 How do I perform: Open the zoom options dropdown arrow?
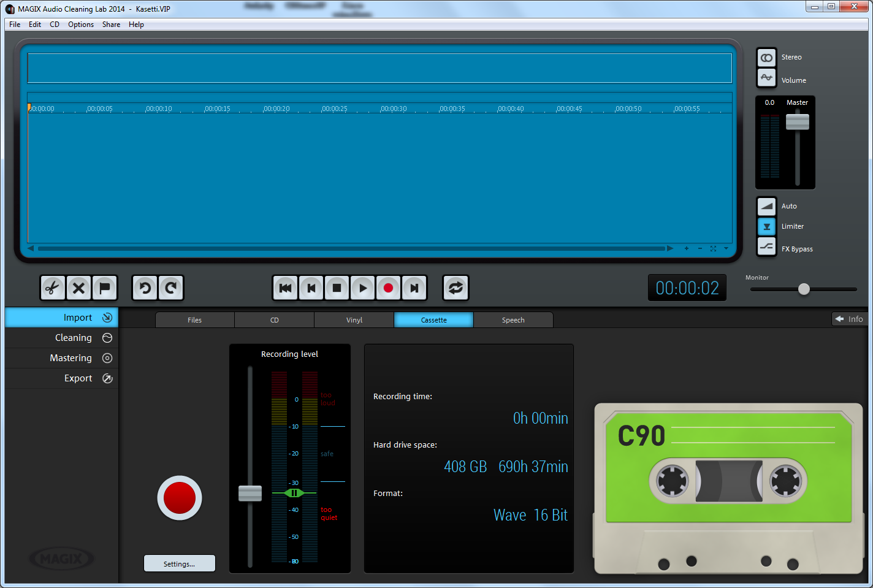tap(726, 248)
